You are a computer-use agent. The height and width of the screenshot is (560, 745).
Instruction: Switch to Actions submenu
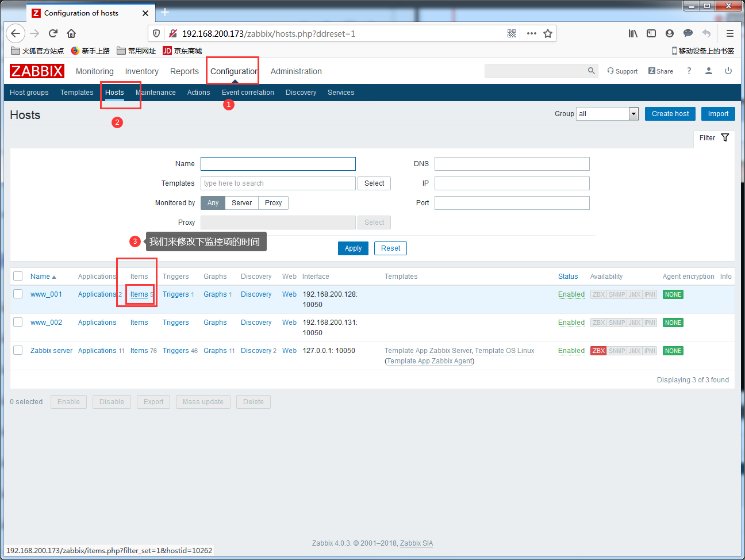[199, 93]
